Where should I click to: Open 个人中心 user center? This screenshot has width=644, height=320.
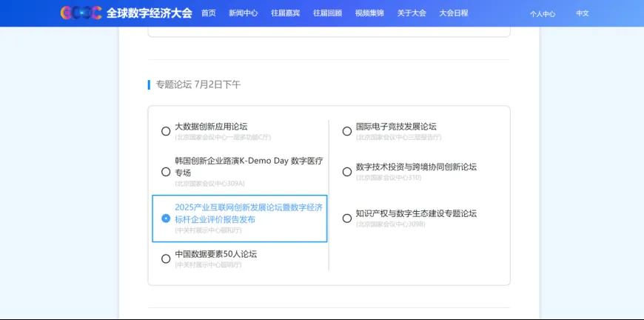542,14
